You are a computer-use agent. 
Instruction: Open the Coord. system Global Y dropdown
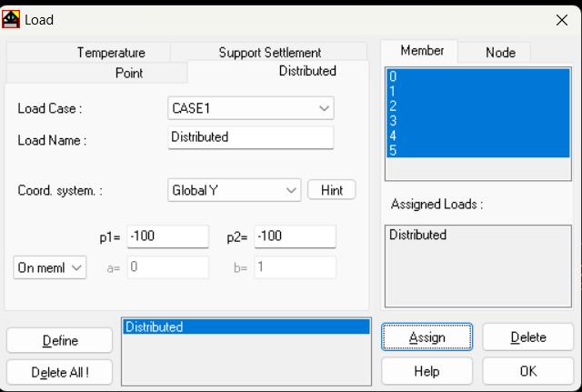(235, 190)
